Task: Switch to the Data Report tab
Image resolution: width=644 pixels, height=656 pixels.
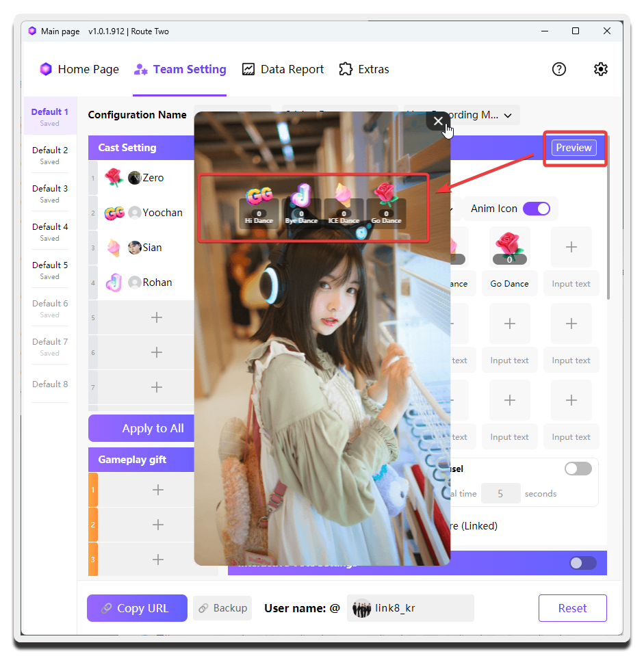Action: tap(283, 69)
